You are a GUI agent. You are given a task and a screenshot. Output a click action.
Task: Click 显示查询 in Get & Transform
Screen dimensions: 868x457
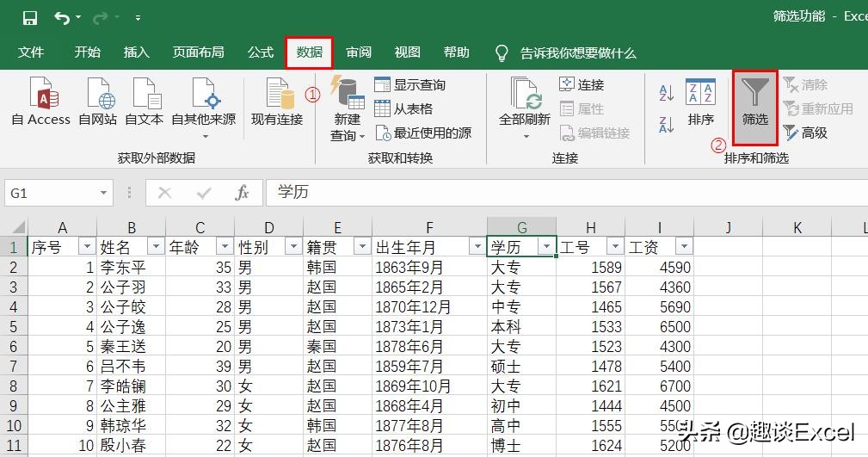[x=409, y=84]
